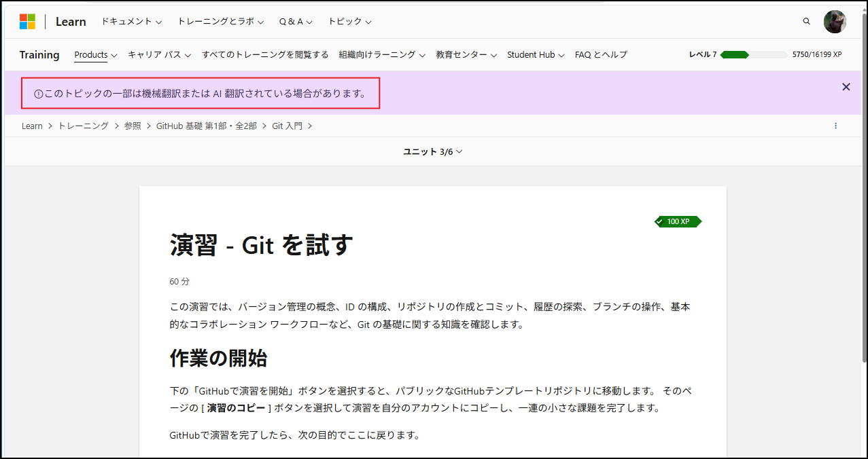Expand the ユニット 3/6 selector
The height and width of the screenshot is (459, 868).
(433, 151)
